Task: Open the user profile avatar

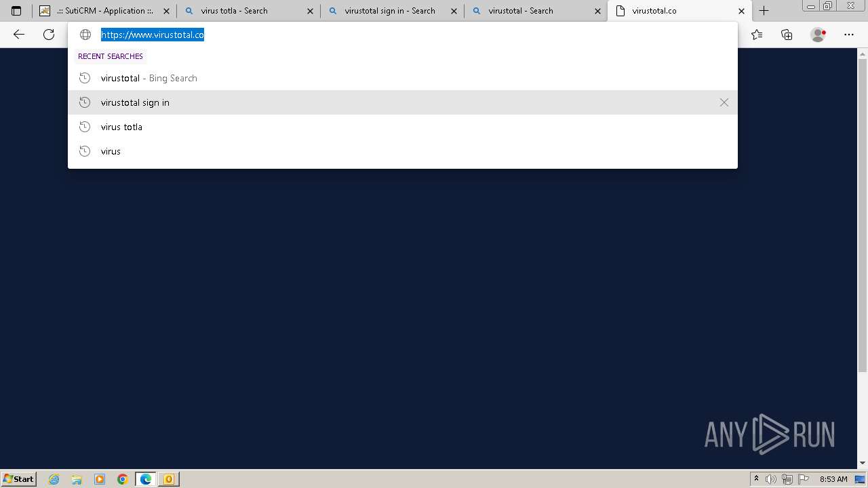Action: (x=818, y=35)
